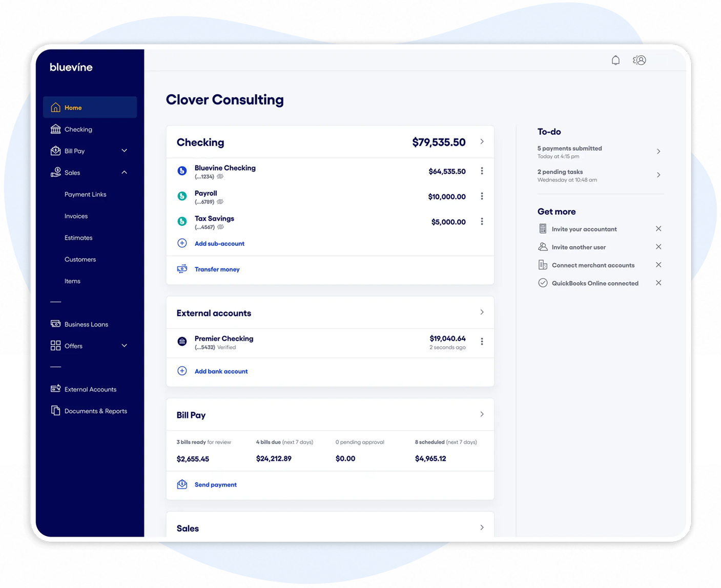Open Items under Sales
Viewport: 721px width, 588px height.
[x=72, y=281]
